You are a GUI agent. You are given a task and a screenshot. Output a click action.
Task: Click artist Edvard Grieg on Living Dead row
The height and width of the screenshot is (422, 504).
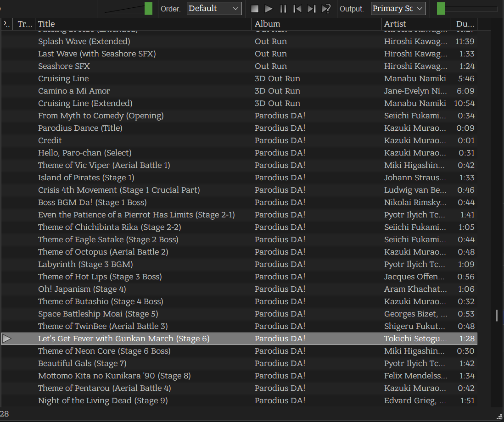tap(415, 400)
